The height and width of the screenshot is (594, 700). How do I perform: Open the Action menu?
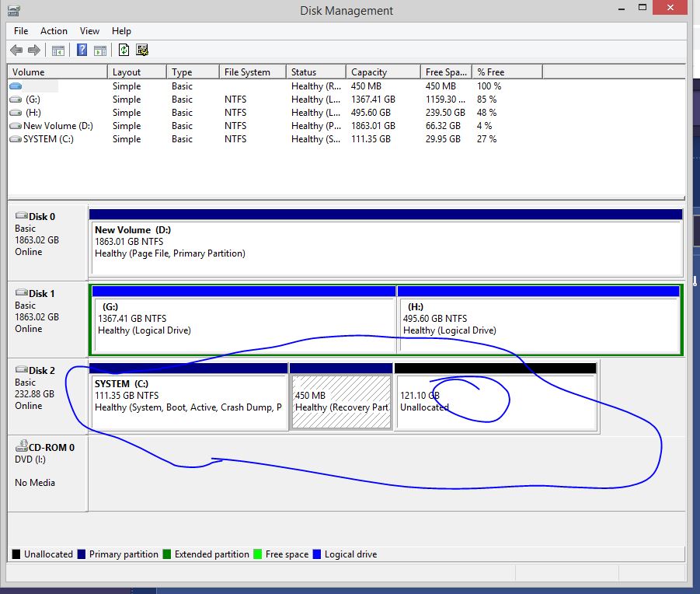pyautogui.click(x=54, y=31)
